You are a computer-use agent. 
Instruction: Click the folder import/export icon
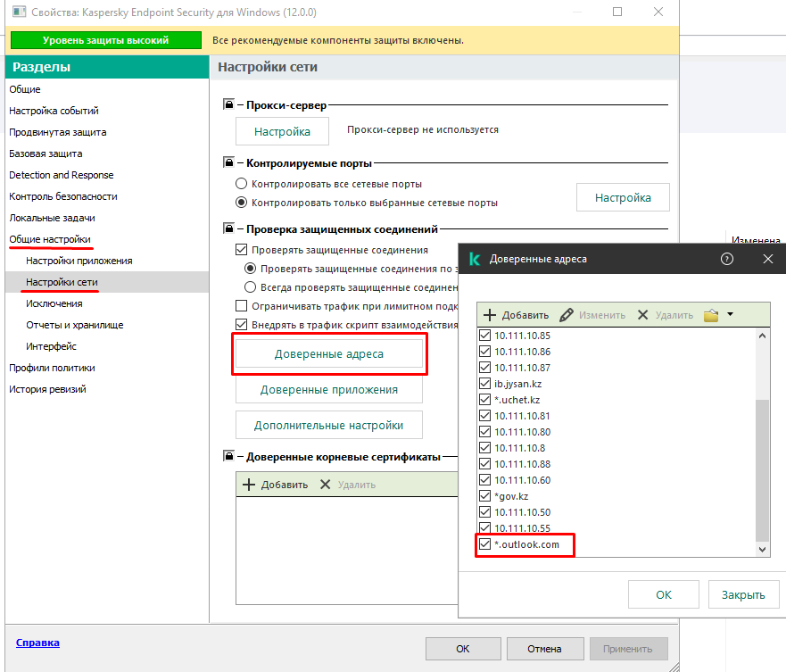(x=711, y=315)
